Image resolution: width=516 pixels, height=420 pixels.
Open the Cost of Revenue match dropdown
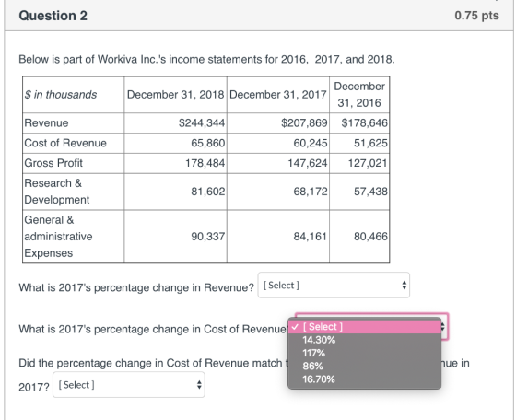(x=129, y=384)
